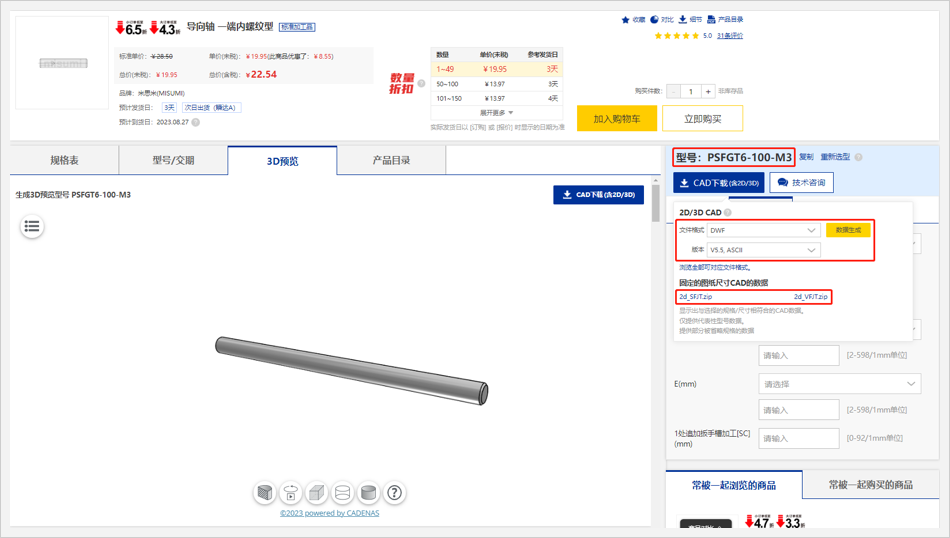This screenshot has width=950, height=538.
Task: Select the solid cylinder display icon
Action: point(368,492)
